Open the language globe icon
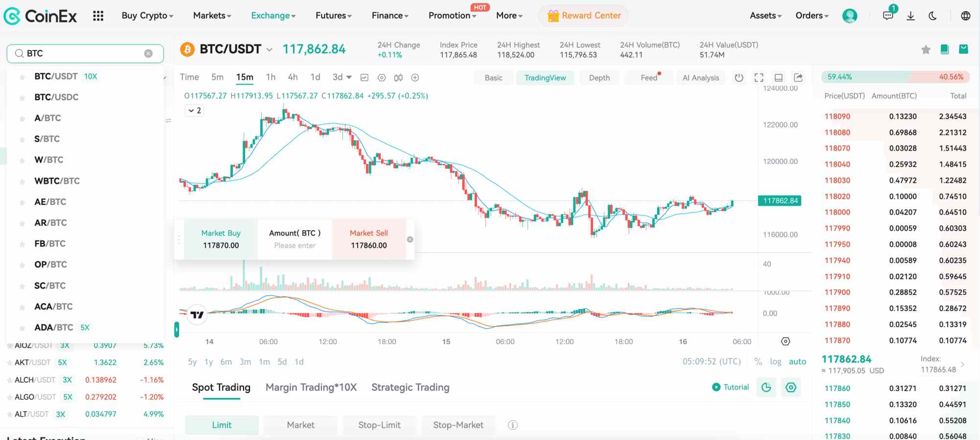The width and height of the screenshot is (980, 440). tap(965, 16)
